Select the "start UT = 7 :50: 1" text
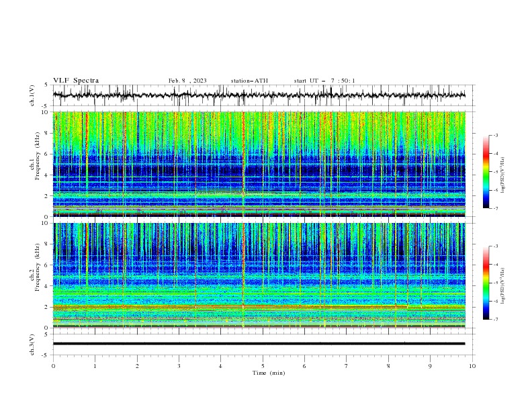This screenshot has height=411, width=532. click(x=324, y=81)
